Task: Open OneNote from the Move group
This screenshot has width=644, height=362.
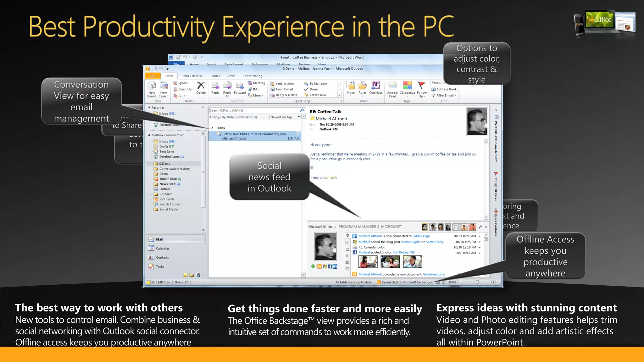Action: click(376, 85)
